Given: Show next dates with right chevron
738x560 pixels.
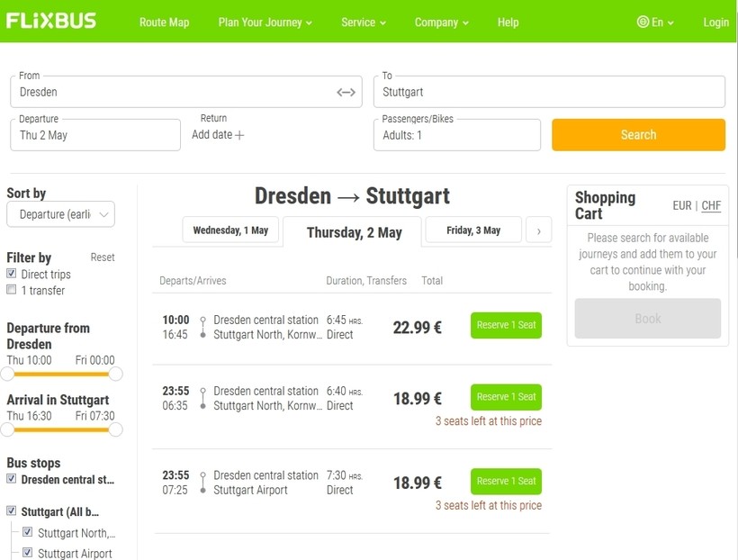Looking at the screenshot, I should click(538, 231).
